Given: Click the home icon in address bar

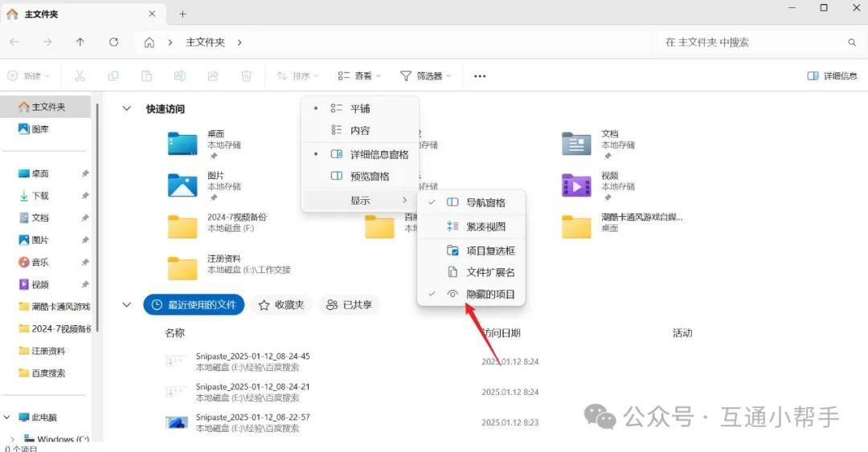Looking at the screenshot, I should 149,42.
